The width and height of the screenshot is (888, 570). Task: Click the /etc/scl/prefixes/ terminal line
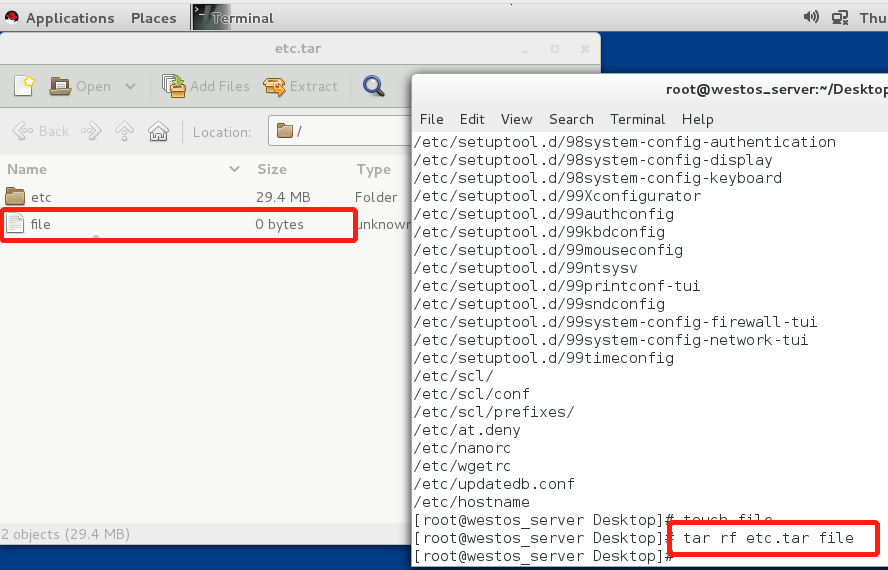(x=494, y=412)
